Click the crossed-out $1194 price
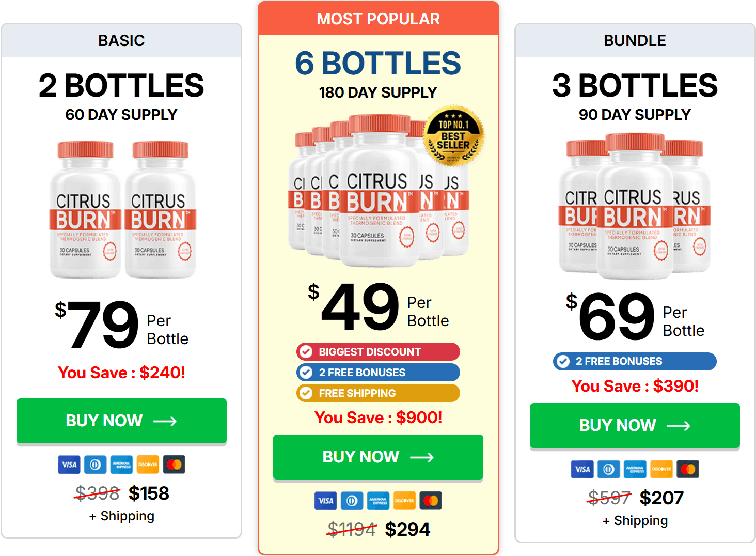The image size is (756, 556). pos(352,529)
